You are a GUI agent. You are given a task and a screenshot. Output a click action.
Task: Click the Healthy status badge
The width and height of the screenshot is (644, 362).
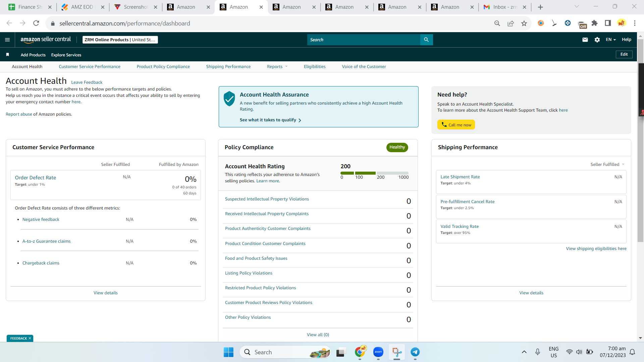click(x=397, y=147)
